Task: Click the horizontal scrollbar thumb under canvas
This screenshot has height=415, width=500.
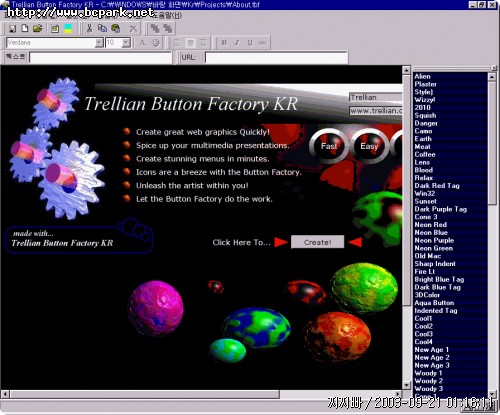Action: pyautogui.click(x=144, y=394)
